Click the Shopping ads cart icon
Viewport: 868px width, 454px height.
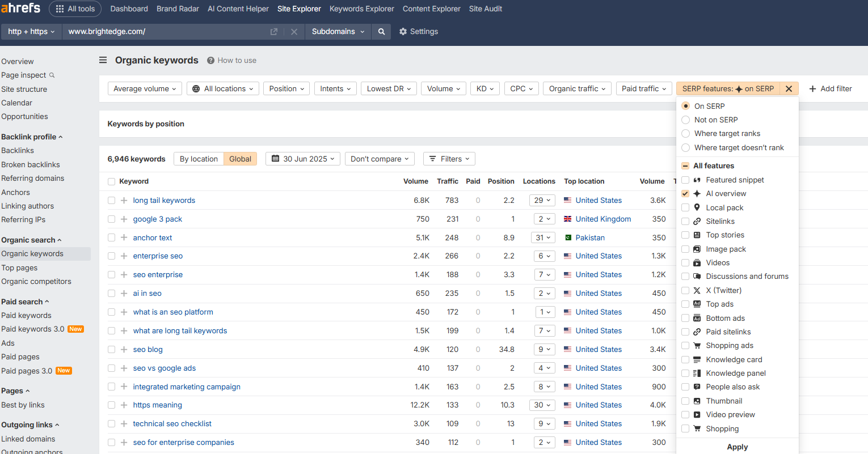click(697, 346)
